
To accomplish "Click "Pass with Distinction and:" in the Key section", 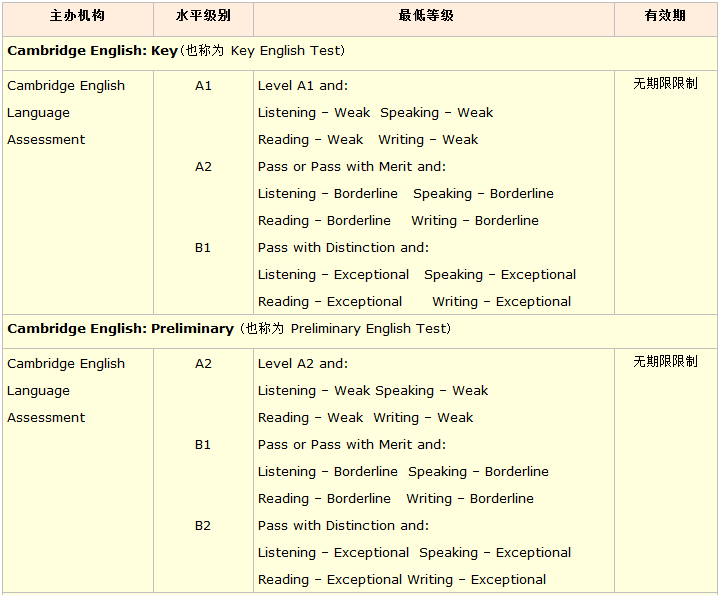I will click(343, 248).
